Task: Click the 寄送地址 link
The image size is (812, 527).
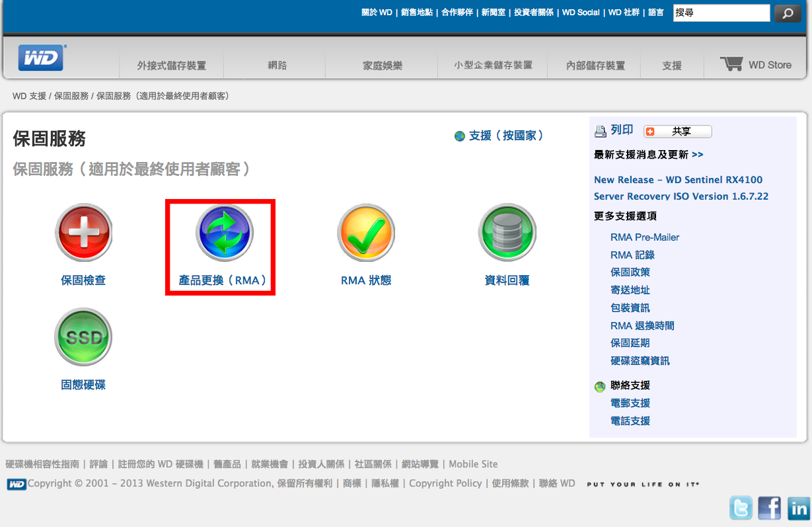Action: (x=630, y=290)
